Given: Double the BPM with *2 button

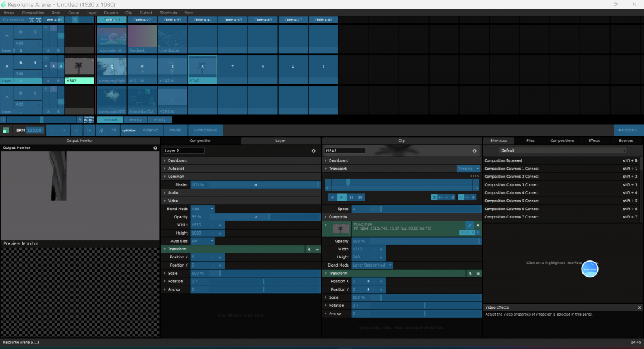Looking at the screenshot, I should click(114, 131).
